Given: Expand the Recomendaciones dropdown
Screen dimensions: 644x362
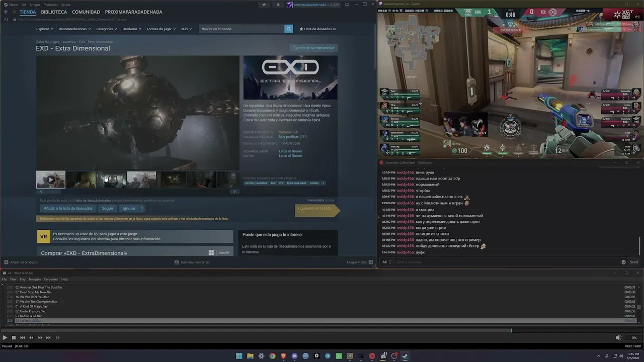Looking at the screenshot, I should click(74, 29).
